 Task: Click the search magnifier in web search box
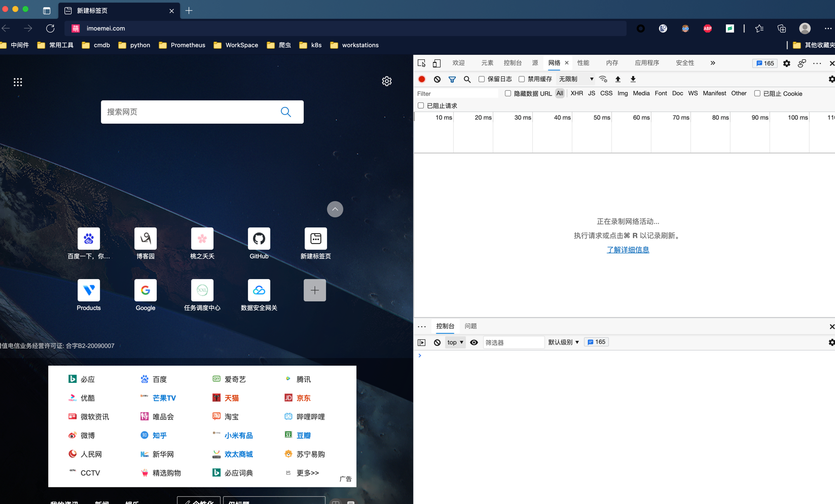click(286, 112)
